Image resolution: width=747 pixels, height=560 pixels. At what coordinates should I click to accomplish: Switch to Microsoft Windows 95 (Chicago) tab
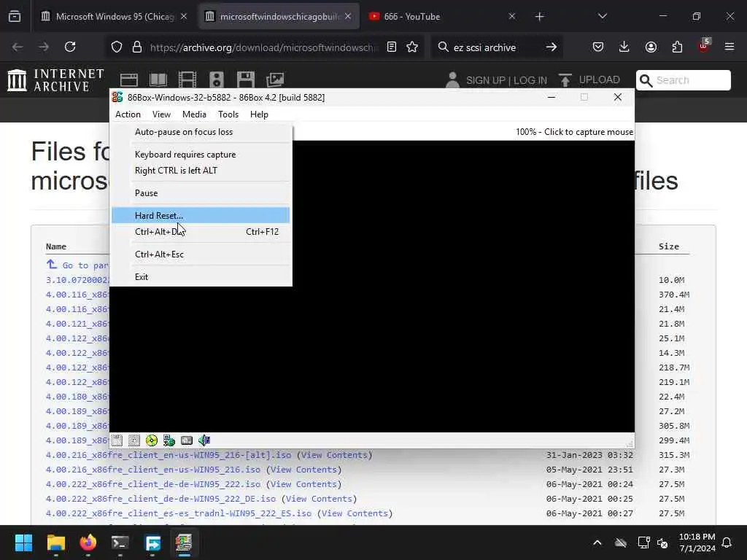pyautogui.click(x=115, y=17)
